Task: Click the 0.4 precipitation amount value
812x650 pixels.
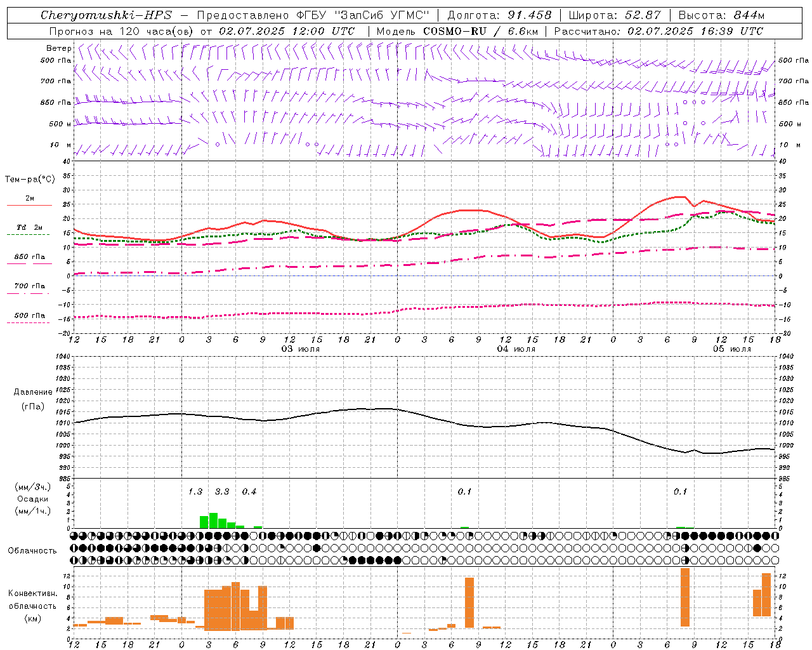Action: (249, 492)
